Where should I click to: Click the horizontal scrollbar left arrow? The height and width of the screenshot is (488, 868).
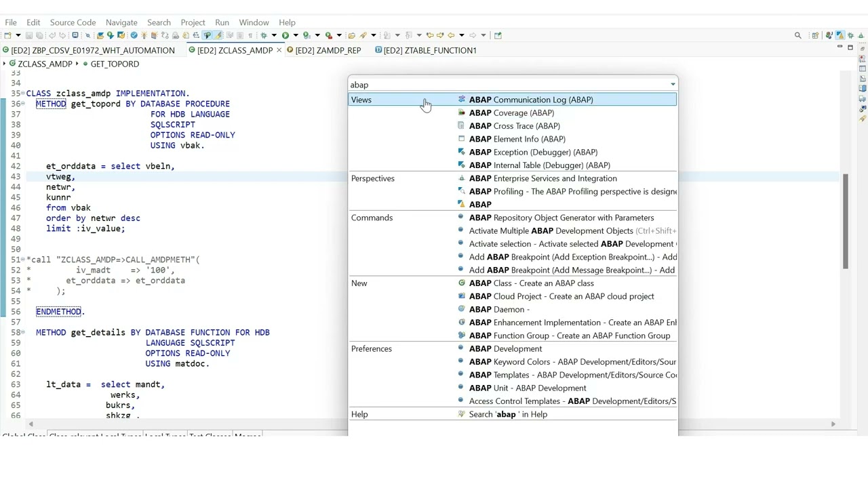(30, 424)
